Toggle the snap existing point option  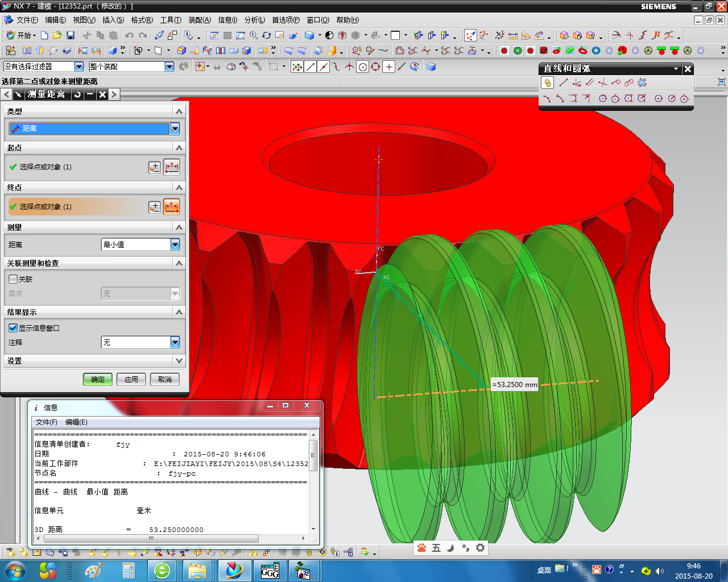click(x=389, y=66)
